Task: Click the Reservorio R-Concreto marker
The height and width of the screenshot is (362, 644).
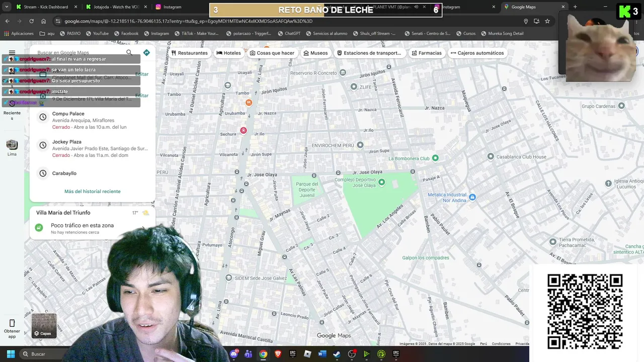Action: [x=343, y=72]
